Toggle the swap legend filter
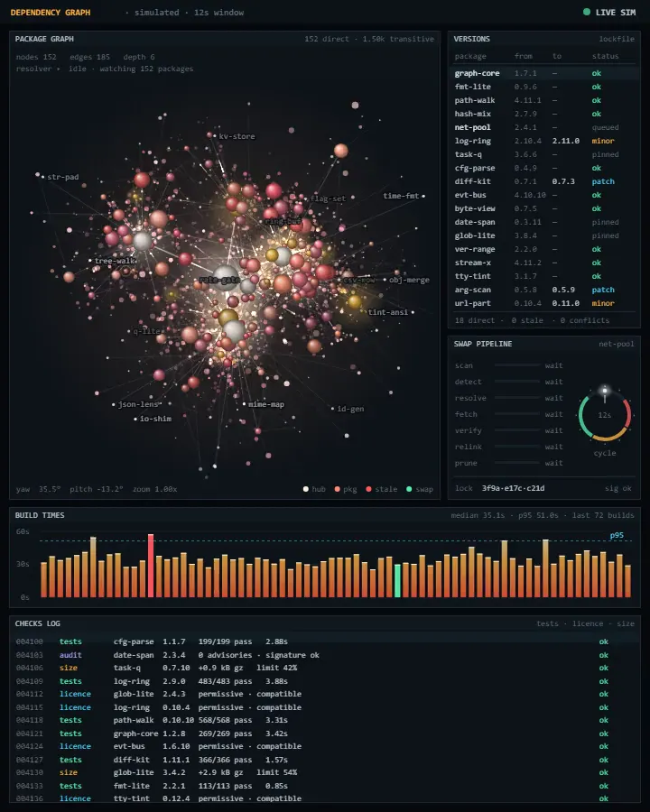 420,489
